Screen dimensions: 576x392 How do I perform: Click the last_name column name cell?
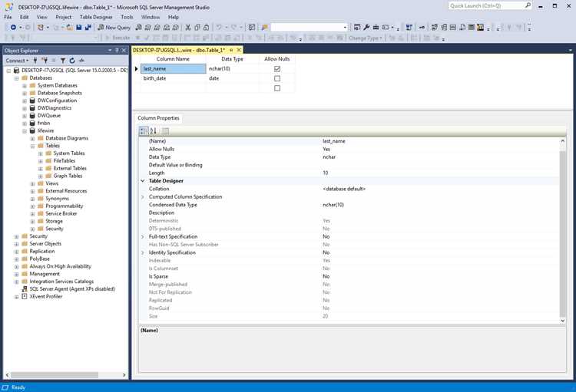click(x=173, y=68)
